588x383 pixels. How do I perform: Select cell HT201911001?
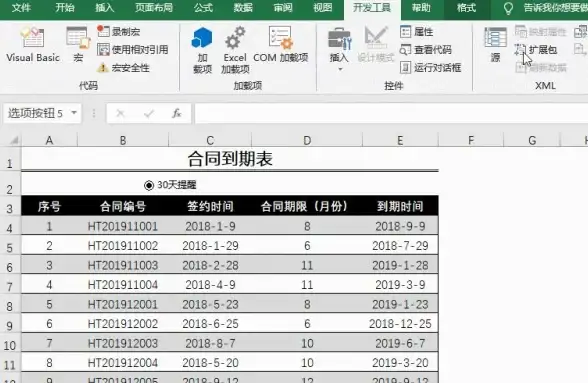coord(123,226)
